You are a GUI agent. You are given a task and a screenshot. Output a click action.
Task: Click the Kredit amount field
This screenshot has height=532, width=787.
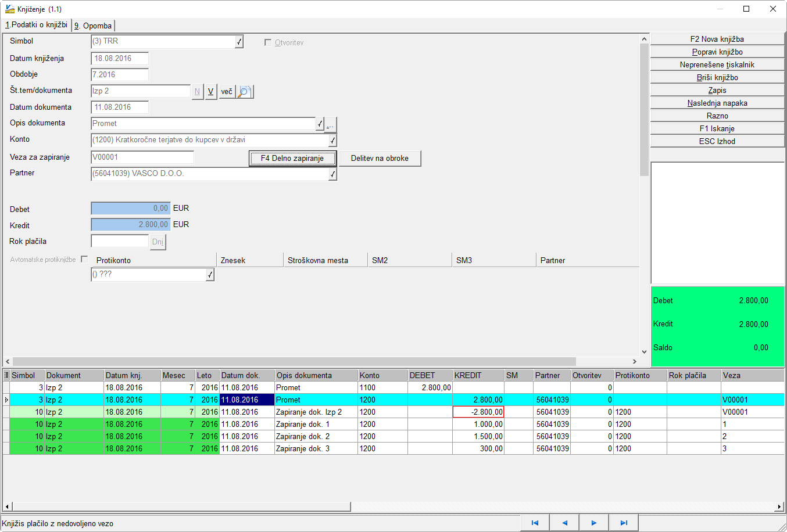131,225
